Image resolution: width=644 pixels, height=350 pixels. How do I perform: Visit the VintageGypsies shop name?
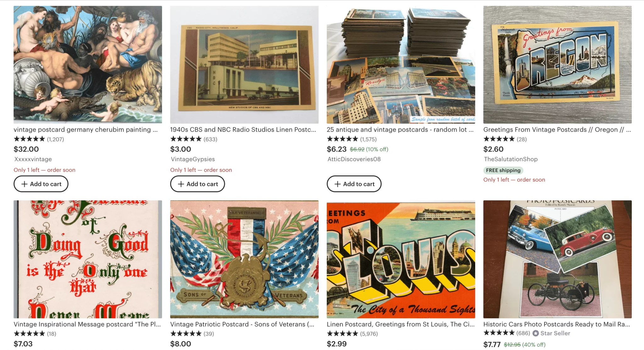[x=193, y=159]
